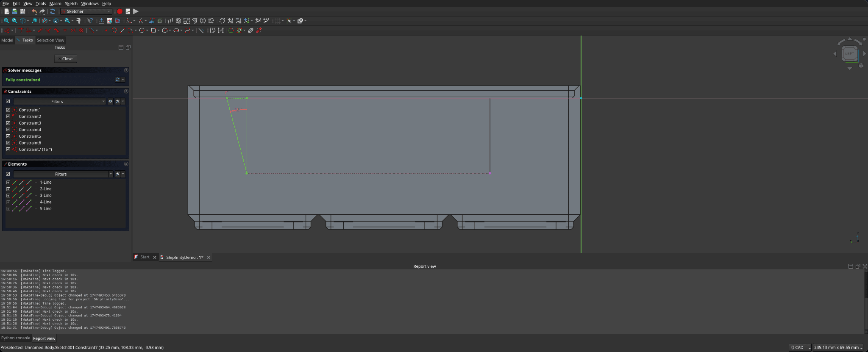868x352 pixels.
Task: Click the fillet corner tool icon
Action: (128, 21)
